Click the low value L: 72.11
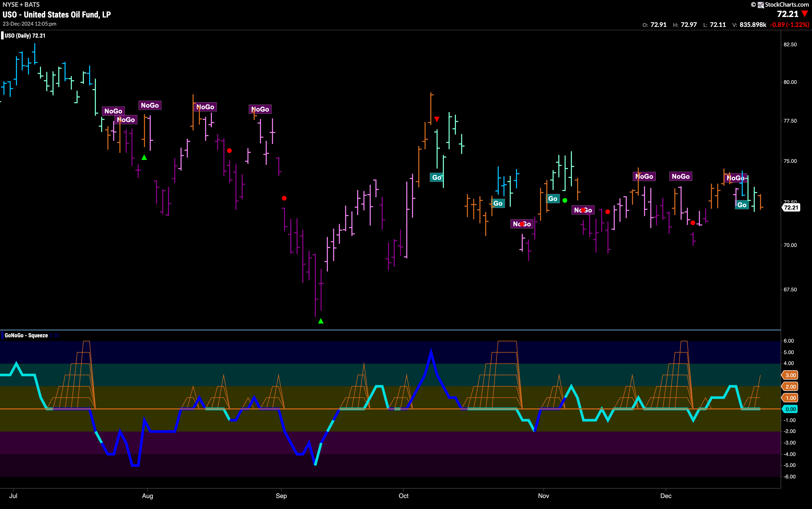The width and height of the screenshot is (812, 509). (x=714, y=25)
